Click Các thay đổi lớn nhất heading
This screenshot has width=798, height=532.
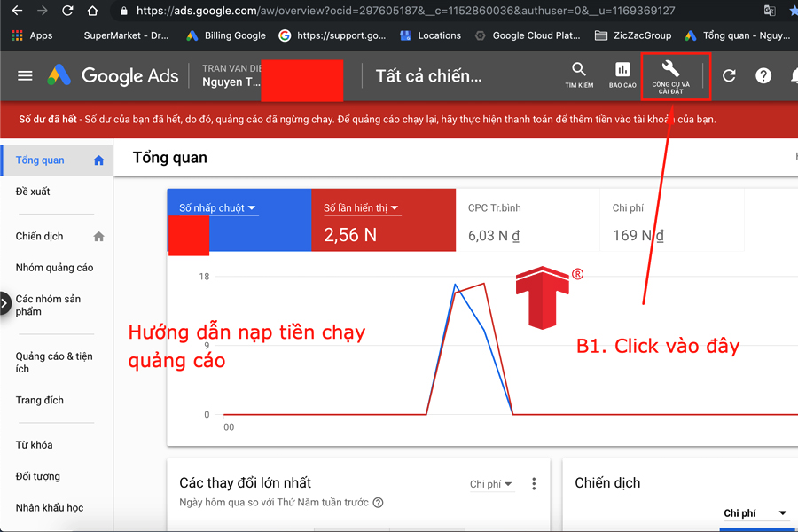point(246,483)
